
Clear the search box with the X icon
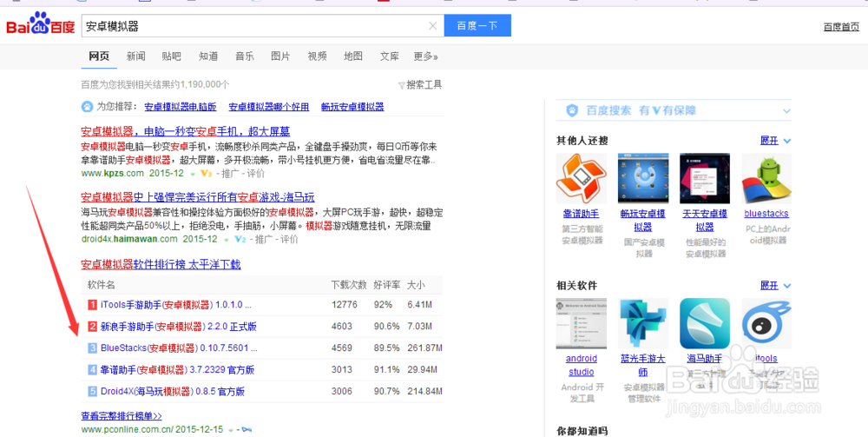433,25
